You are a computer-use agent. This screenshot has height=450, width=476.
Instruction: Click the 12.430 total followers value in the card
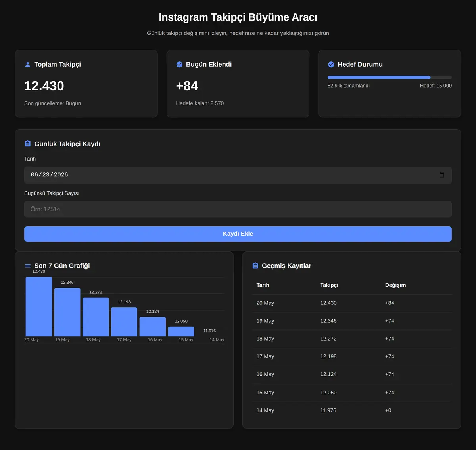click(44, 86)
